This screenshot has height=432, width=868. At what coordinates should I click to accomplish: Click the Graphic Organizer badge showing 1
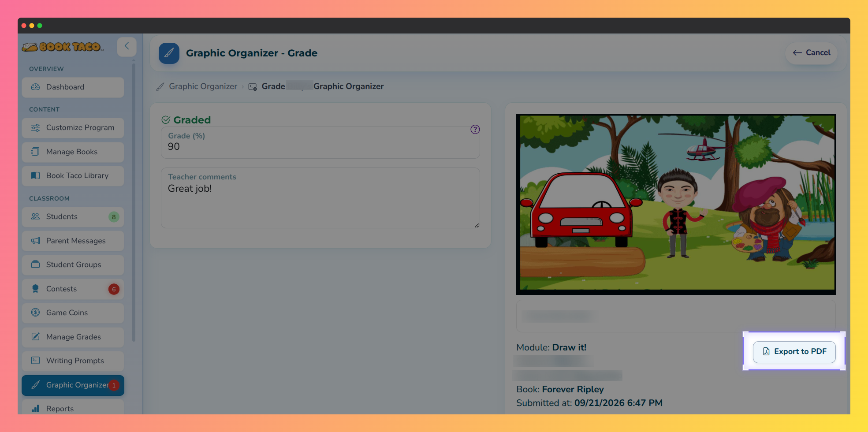[114, 385]
